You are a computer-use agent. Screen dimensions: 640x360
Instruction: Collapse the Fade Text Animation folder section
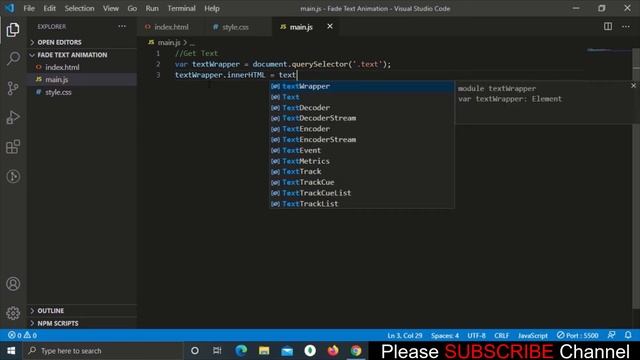click(x=82, y=55)
